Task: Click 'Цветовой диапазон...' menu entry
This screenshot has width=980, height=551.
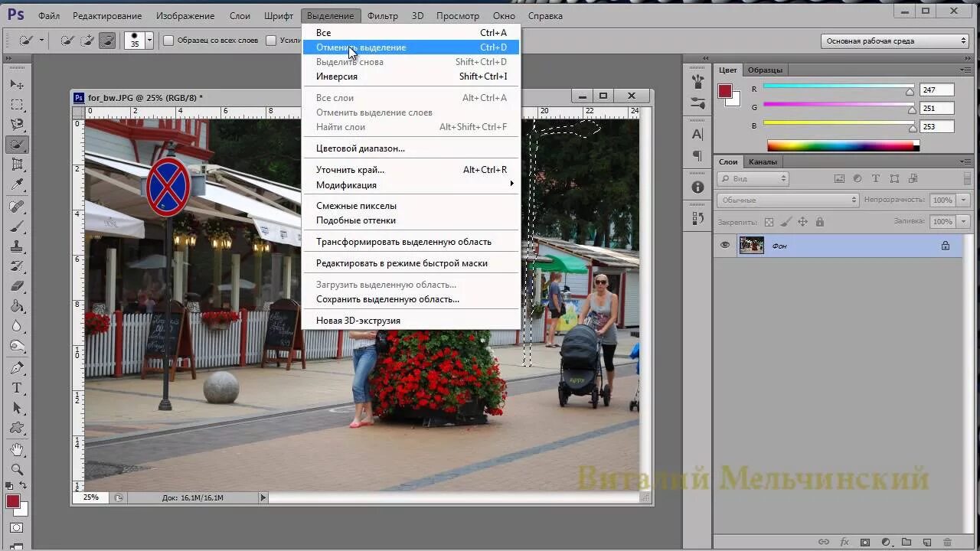Action: [411, 148]
